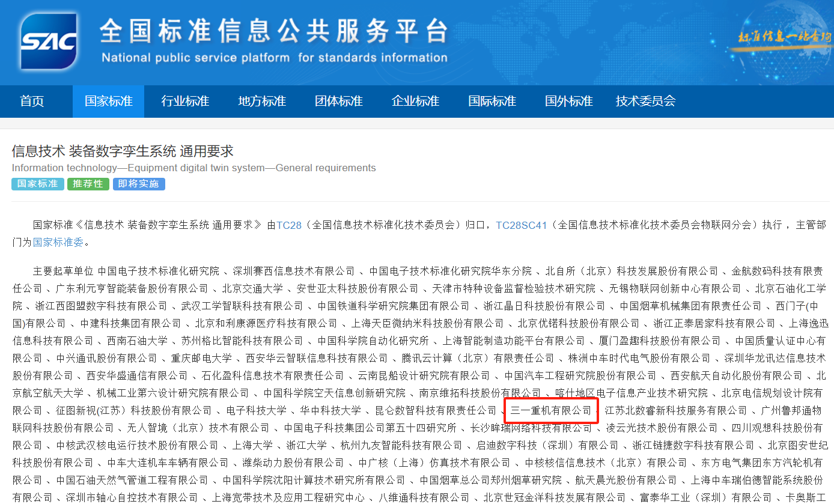Go to 行业标准 in navigation bar
Image resolution: width=834 pixels, height=504 pixels.
click(x=185, y=101)
